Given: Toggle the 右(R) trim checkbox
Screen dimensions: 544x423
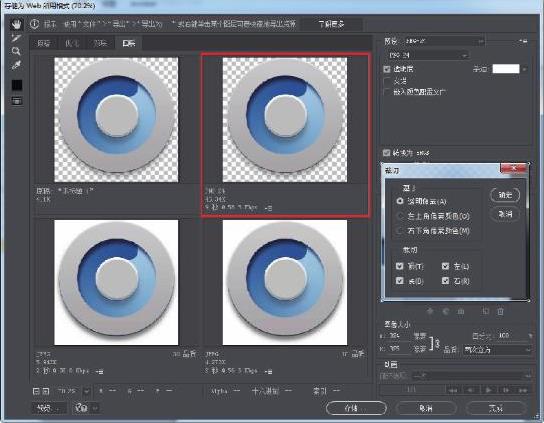Looking at the screenshot, I should [445, 281].
